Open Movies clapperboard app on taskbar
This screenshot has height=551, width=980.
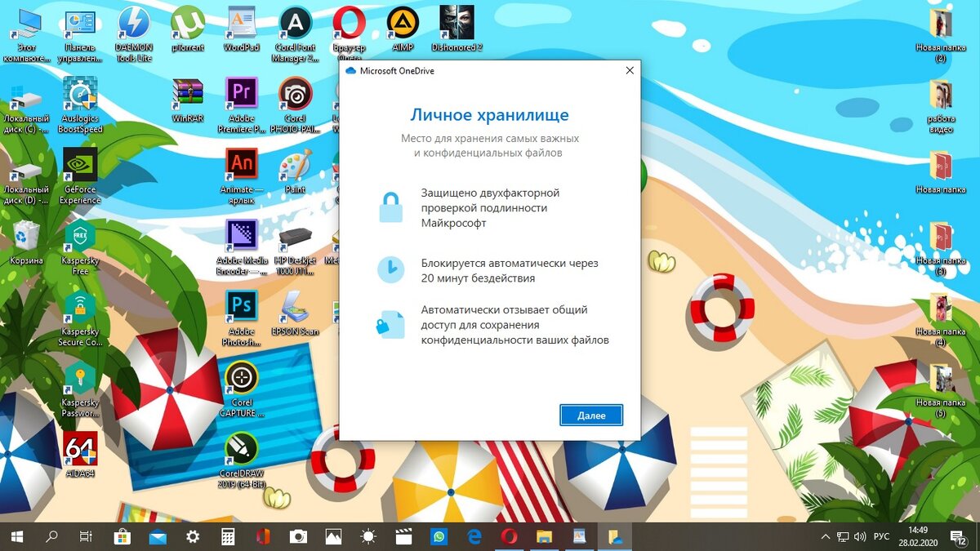click(403, 536)
